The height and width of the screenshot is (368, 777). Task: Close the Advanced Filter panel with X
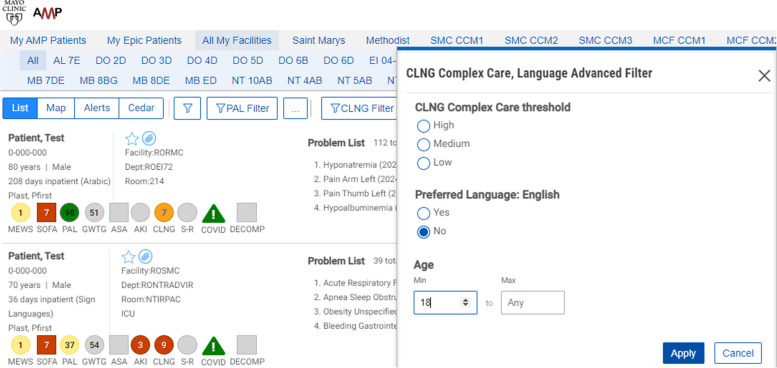coord(764,76)
